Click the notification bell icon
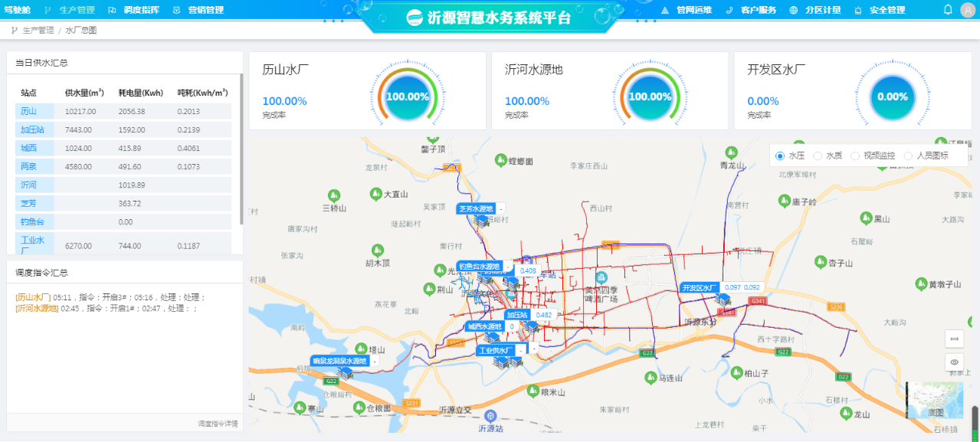This screenshot has width=980, height=442. [x=948, y=10]
